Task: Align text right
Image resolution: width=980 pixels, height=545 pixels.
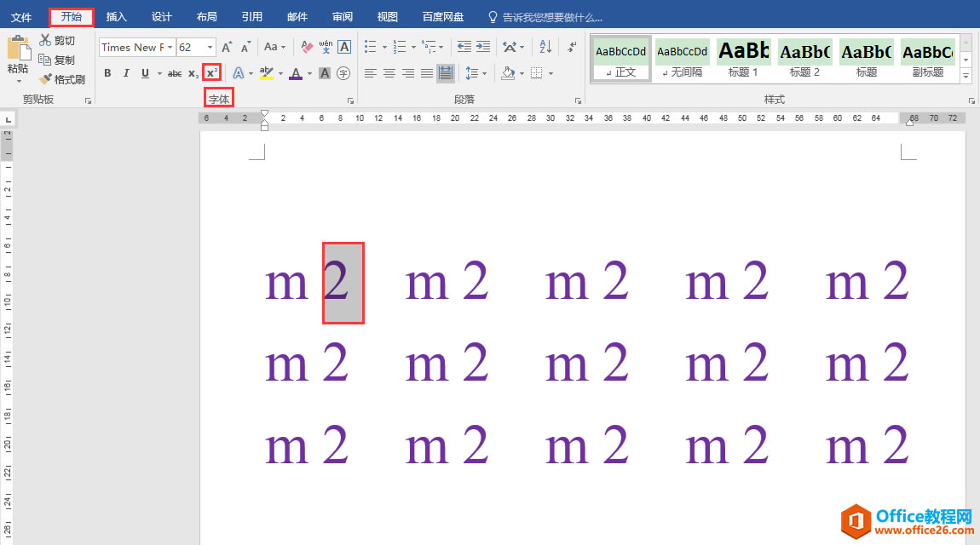Action: coord(408,73)
